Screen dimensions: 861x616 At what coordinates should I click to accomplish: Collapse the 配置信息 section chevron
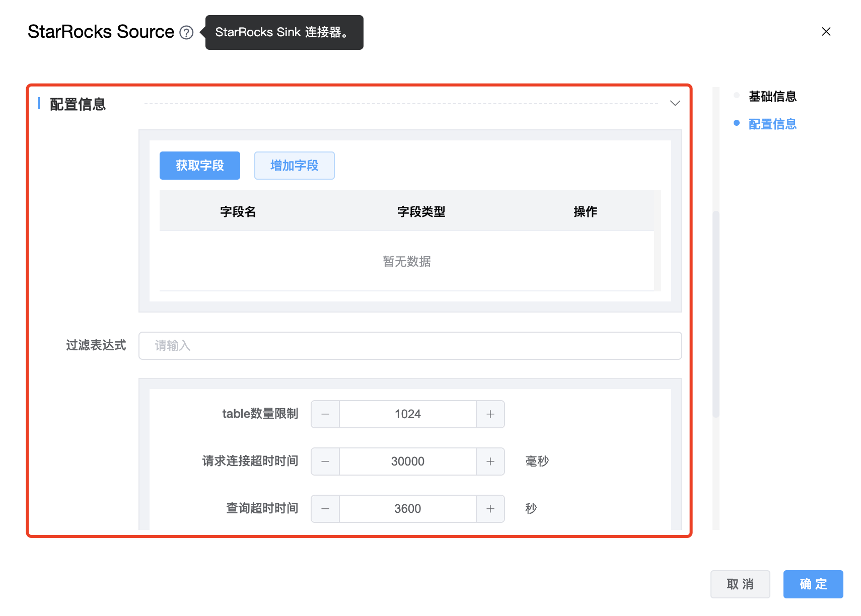coord(675,103)
